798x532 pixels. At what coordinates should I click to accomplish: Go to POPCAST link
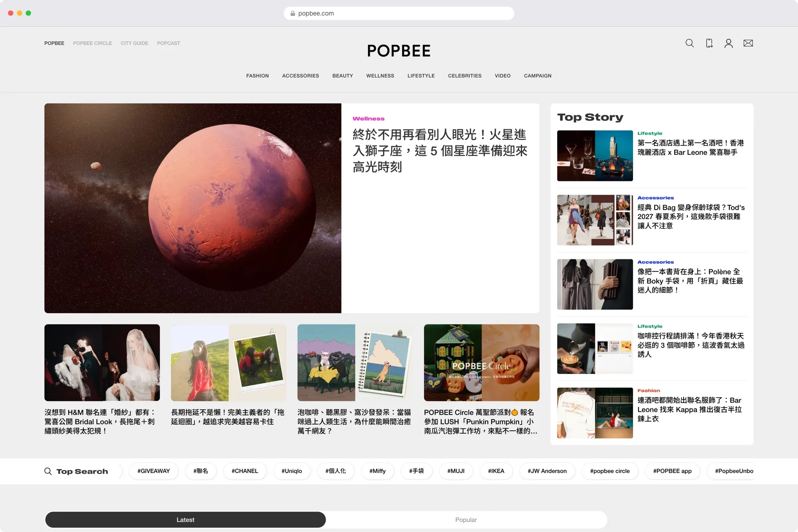click(168, 43)
